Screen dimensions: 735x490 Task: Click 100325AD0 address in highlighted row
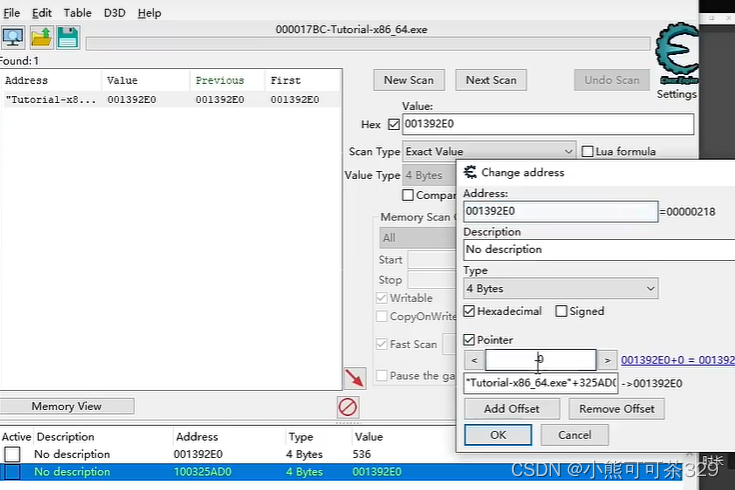click(202, 472)
